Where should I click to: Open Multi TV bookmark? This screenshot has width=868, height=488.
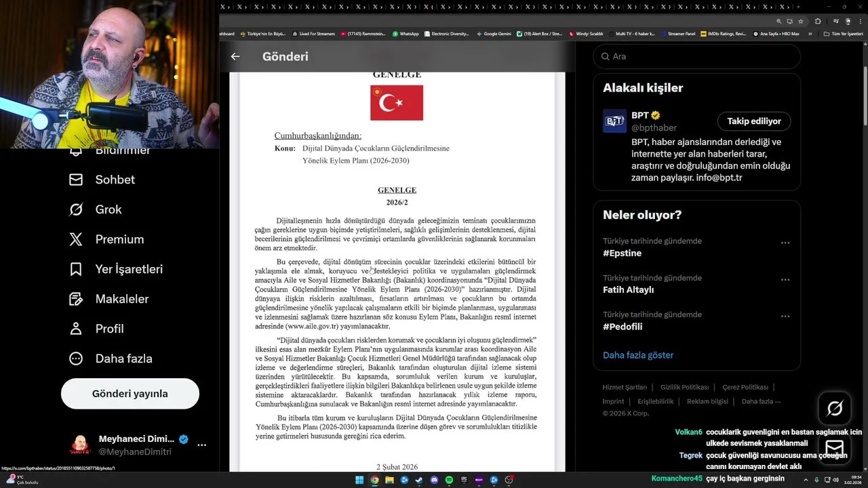tap(632, 34)
